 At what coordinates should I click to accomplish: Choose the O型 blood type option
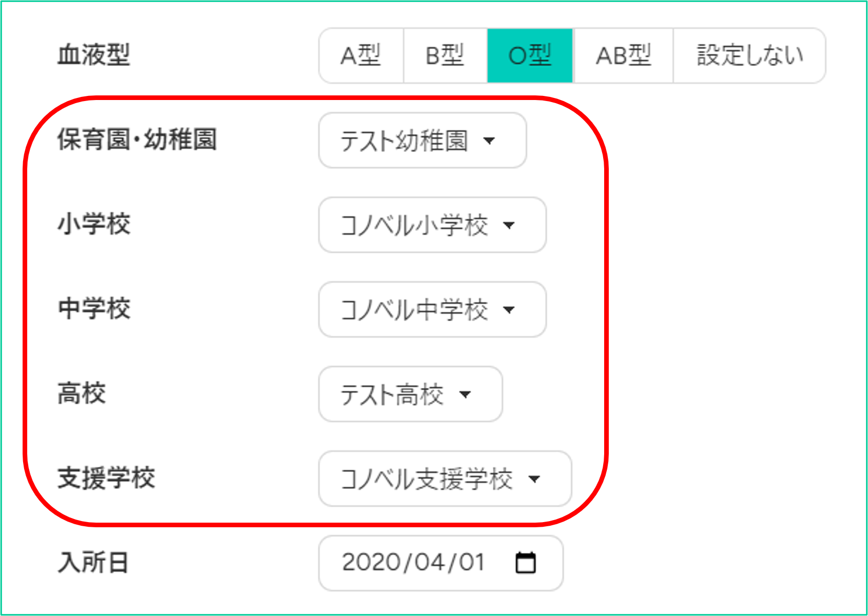click(530, 55)
